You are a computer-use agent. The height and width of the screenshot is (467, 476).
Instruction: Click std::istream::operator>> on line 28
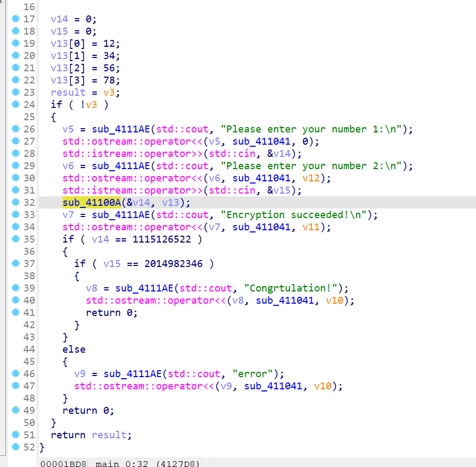click(x=133, y=154)
